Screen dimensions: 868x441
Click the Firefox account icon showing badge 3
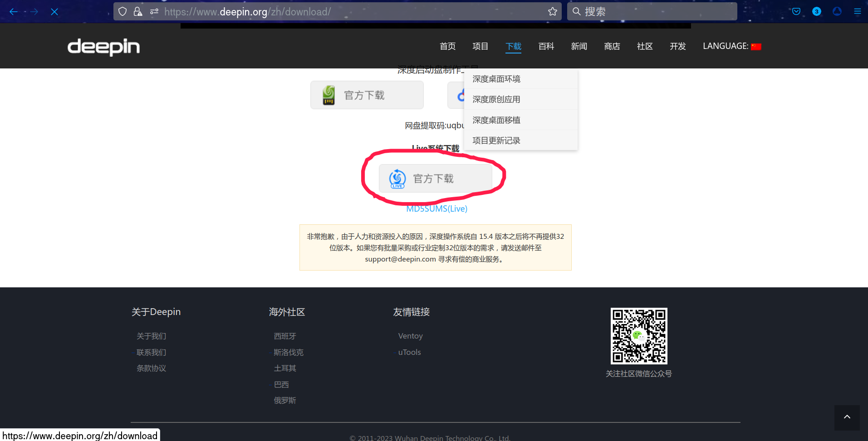point(816,11)
